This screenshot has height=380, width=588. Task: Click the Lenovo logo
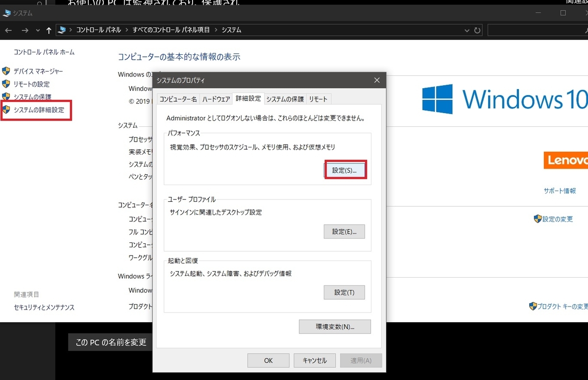(x=566, y=160)
